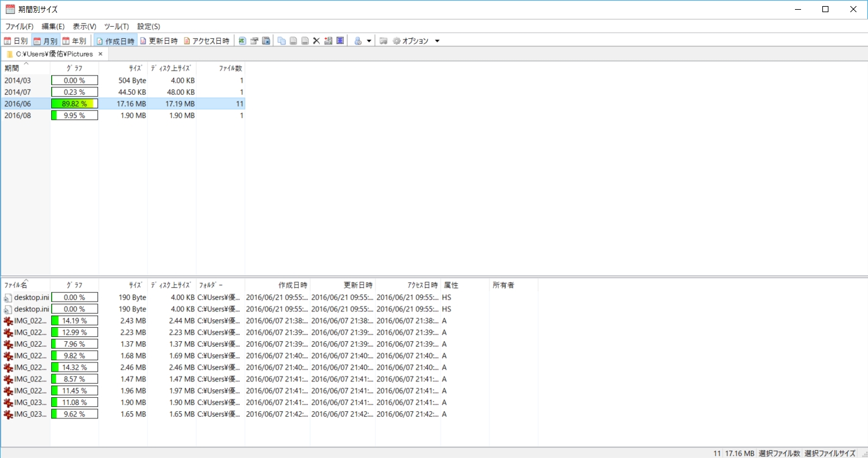Viewport: 868px width, 458px height.
Task: Open the 編集(E) menu
Action: tap(53, 26)
